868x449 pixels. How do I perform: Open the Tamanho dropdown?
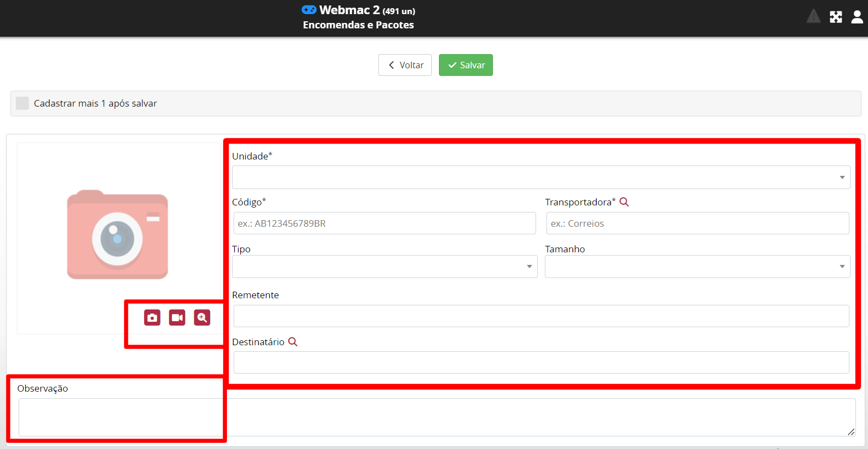point(697,267)
